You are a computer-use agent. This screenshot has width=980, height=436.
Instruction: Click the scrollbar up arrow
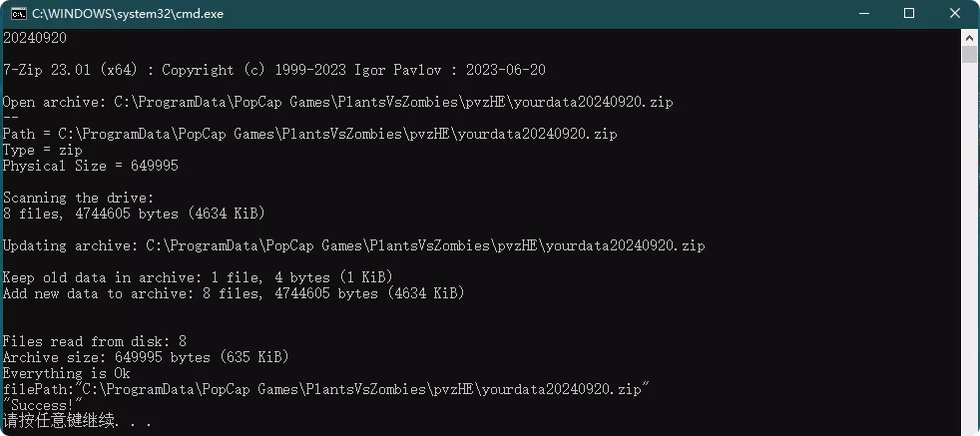click(x=970, y=37)
